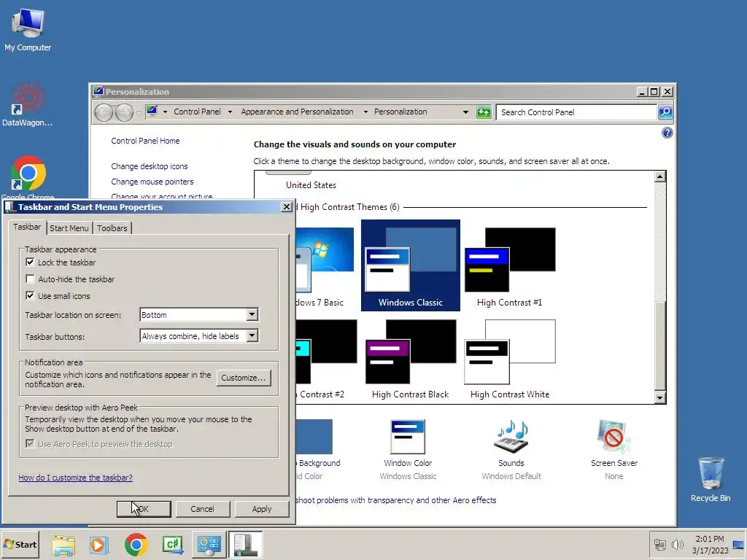Click the Customize... notification area button
747x560 pixels.
244,378
